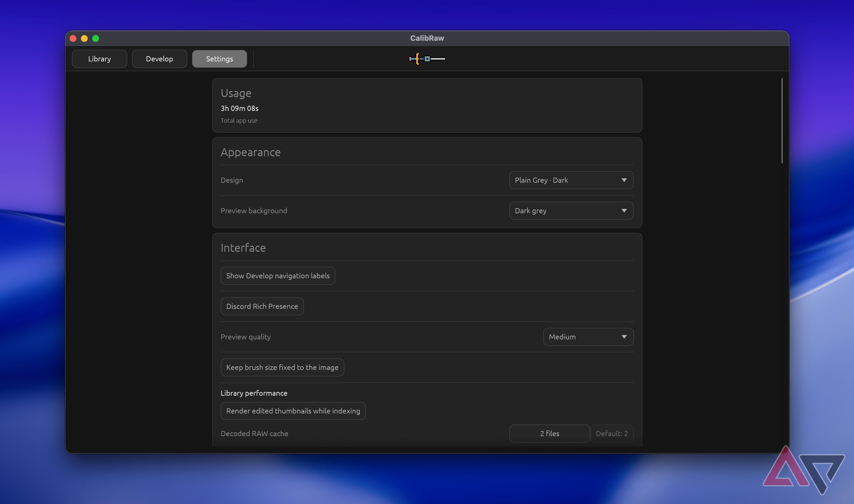The height and width of the screenshot is (504, 854).
Task: Click the Preview background label
Action: [254, 211]
